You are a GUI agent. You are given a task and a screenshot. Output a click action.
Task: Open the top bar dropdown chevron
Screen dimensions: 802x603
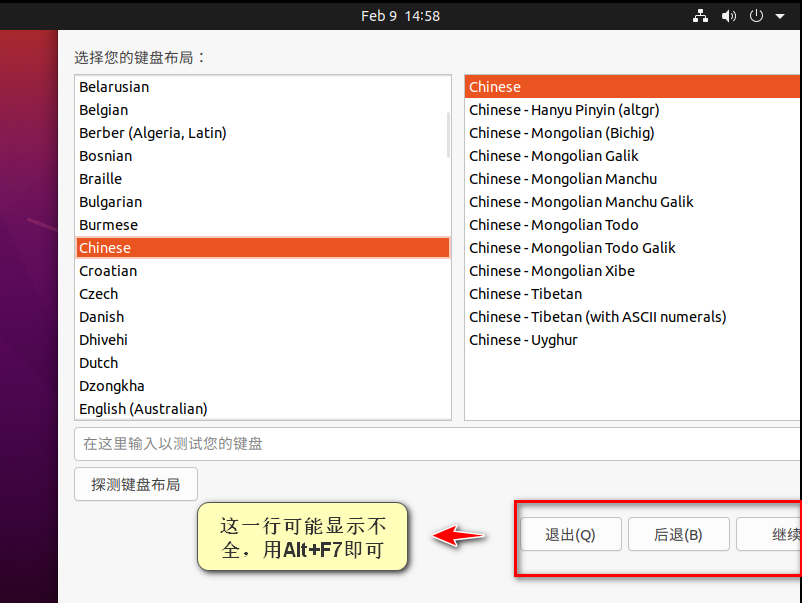tap(779, 15)
